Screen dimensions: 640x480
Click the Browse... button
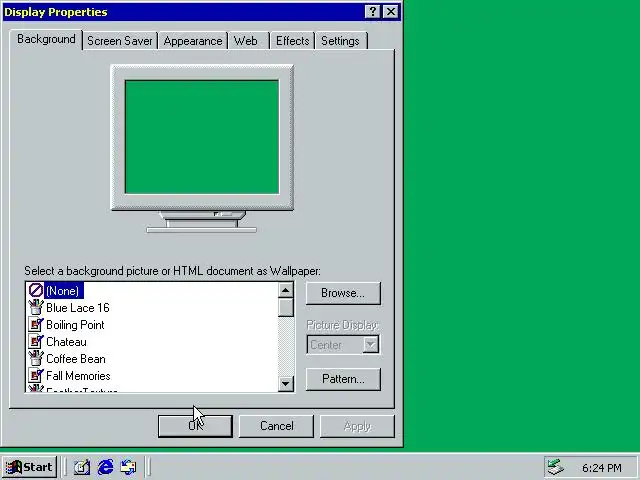pos(343,293)
